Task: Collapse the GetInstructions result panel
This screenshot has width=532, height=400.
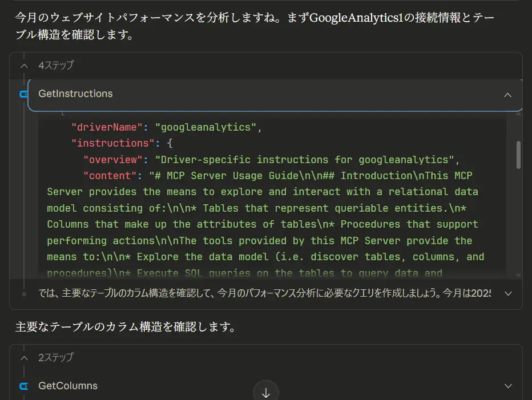Action: (507, 95)
